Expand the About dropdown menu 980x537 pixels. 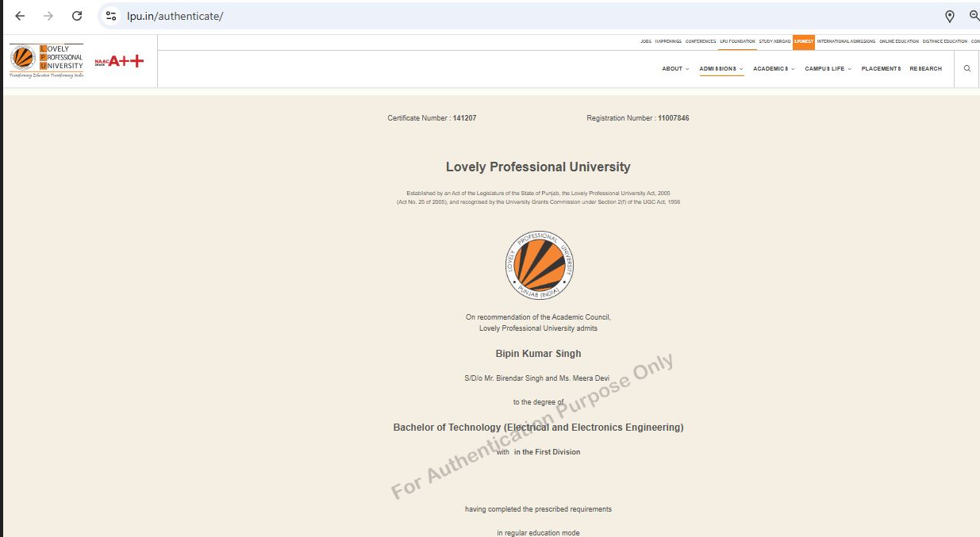(x=675, y=69)
